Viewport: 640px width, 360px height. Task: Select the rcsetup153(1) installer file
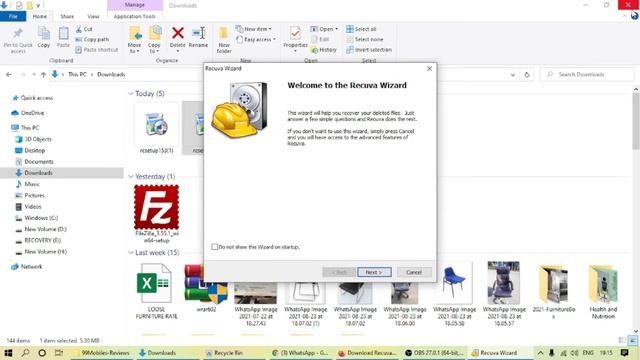tap(156, 129)
